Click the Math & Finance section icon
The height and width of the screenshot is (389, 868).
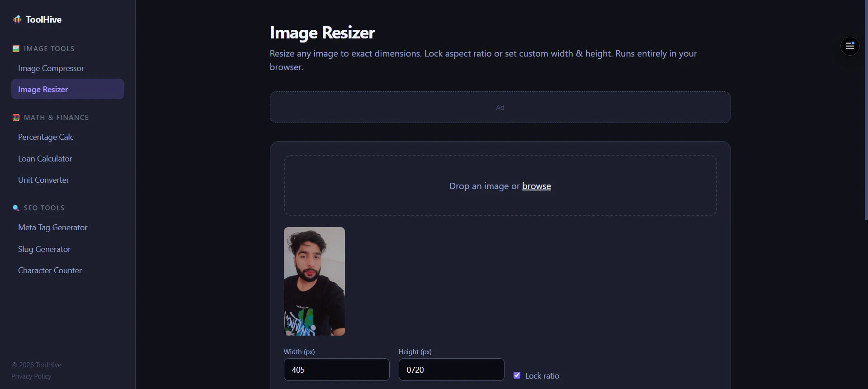[x=16, y=118]
